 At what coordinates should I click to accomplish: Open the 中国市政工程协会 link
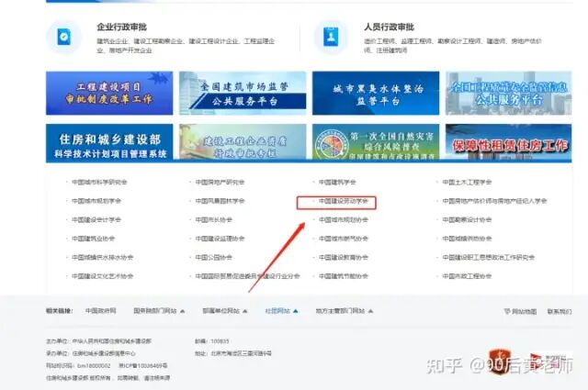click(x=467, y=276)
